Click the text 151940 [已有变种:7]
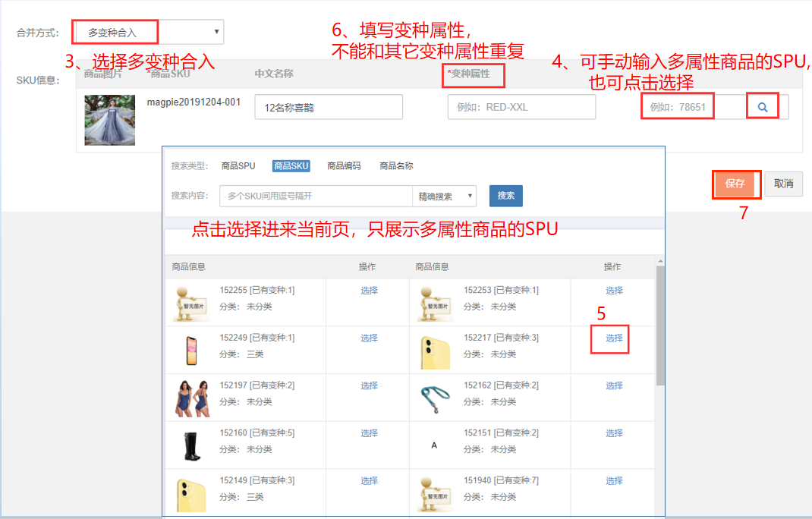The height and width of the screenshot is (519, 812). (501, 480)
